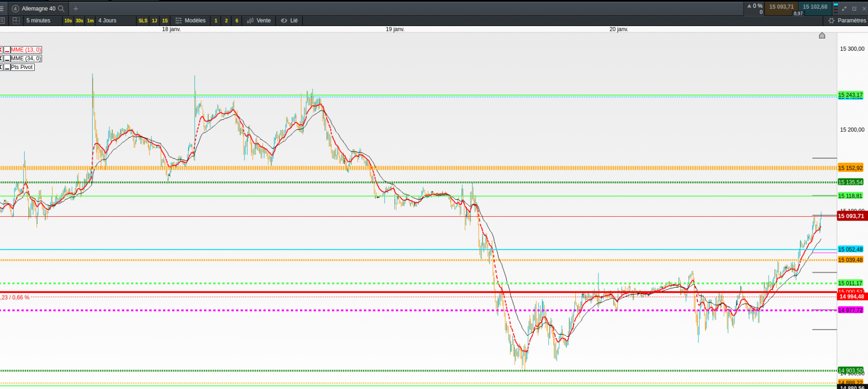Open the Modèles templates menu

pyautogui.click(x=190, y=21)
